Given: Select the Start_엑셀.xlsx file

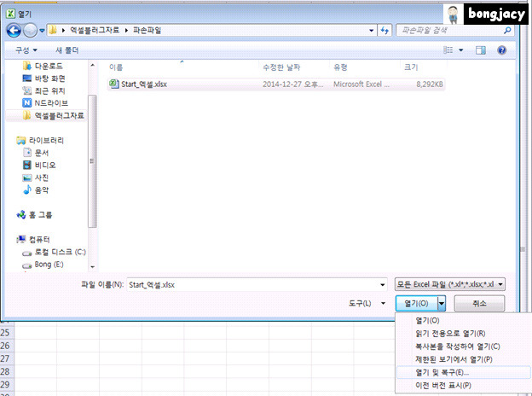Looking at the screenshot, I should [276, 84].
